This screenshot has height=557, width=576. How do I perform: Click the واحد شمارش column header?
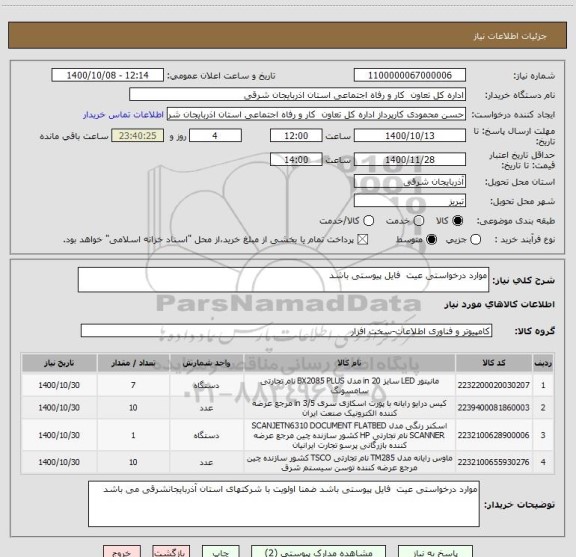[x=206, y=363]
